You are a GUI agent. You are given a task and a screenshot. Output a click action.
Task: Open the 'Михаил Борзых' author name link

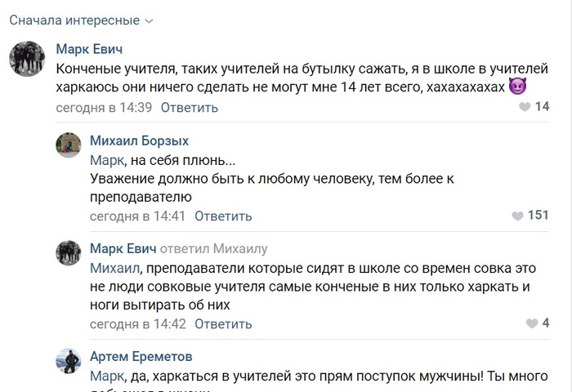coord(141,140)
